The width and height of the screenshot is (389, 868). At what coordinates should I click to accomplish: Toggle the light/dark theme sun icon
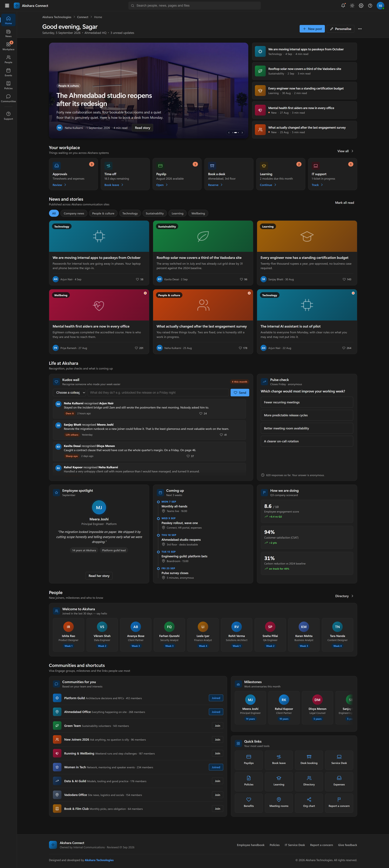coord(352,6)
